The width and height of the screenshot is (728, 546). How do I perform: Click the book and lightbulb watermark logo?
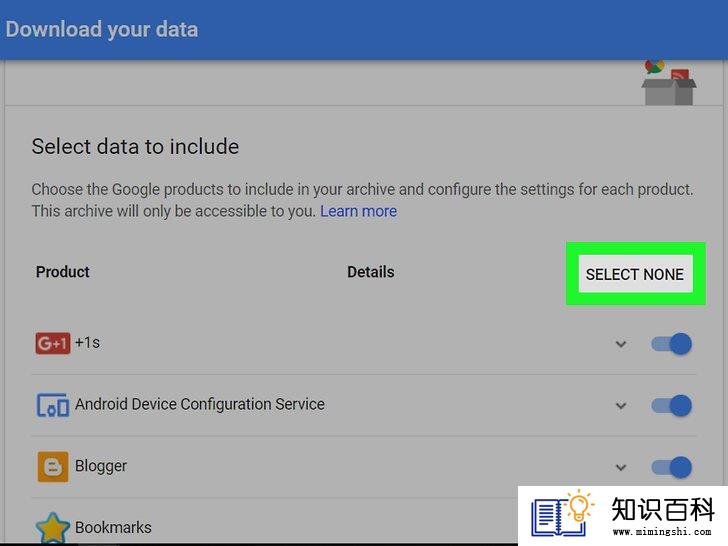click(x=562, y=514)
